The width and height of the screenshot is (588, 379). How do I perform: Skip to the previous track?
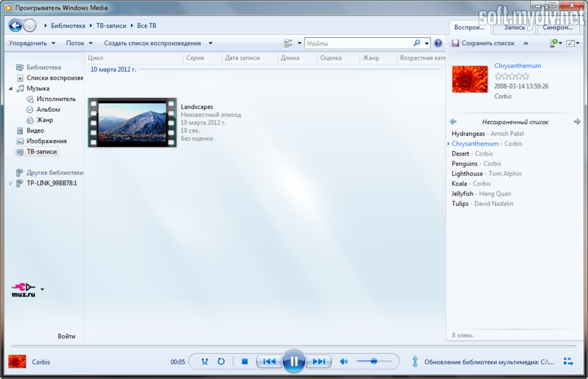(x=269, y=361)
